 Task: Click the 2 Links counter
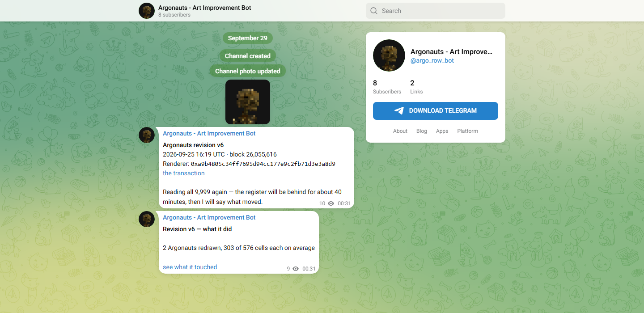[416, 87]
